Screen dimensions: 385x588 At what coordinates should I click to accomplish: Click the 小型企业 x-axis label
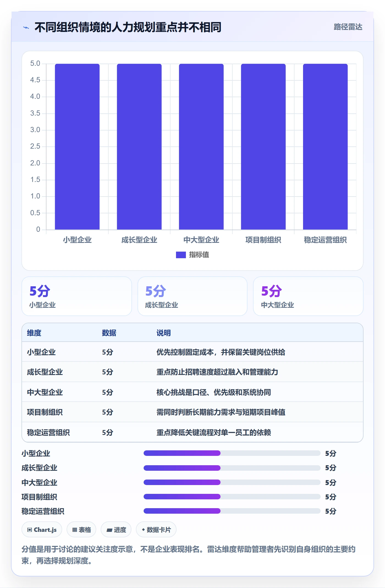(77, 240)
